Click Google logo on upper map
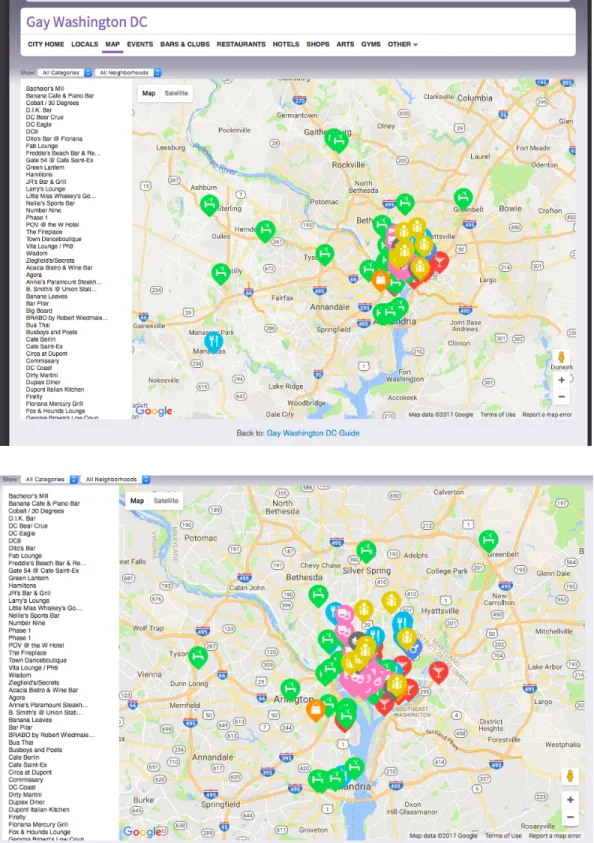The width and height of the screenshot is (594, 843). click(154, 411)
